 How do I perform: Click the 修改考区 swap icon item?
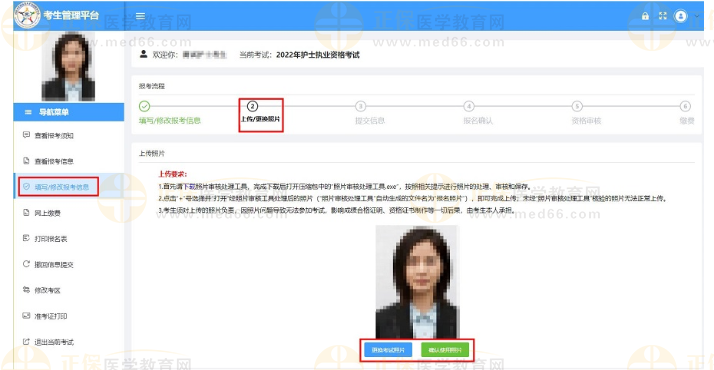coord(26,290)
